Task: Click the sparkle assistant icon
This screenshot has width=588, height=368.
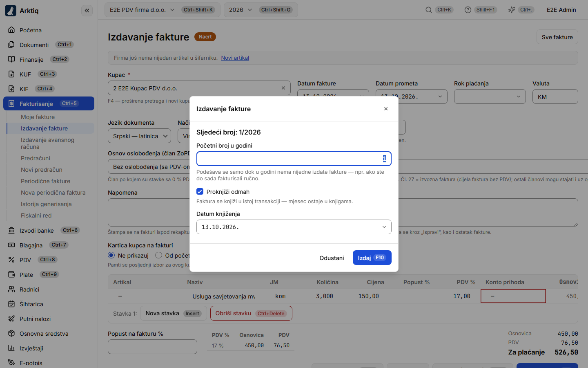Action: [x=512, y=10]
